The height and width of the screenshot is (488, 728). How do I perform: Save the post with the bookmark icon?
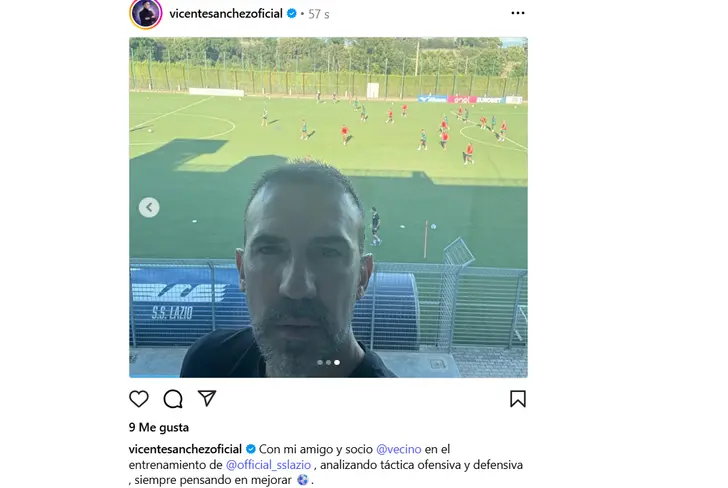coord(518,399)
